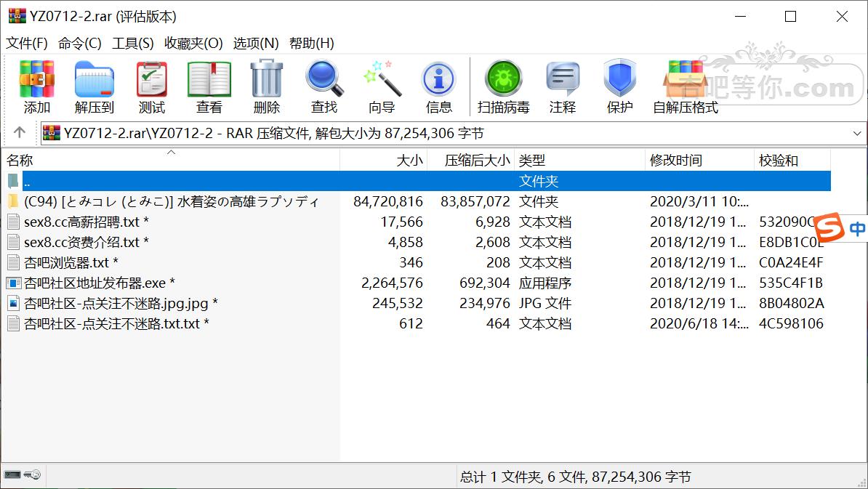Sort files by 名称 column header

click(x=20, y=161)
